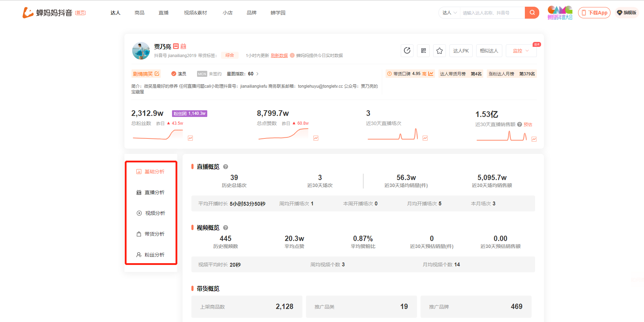This screenshot has height=322, width=644.
Task: Click the 带货口碑 chart icon
Action: tap(431, 74)
